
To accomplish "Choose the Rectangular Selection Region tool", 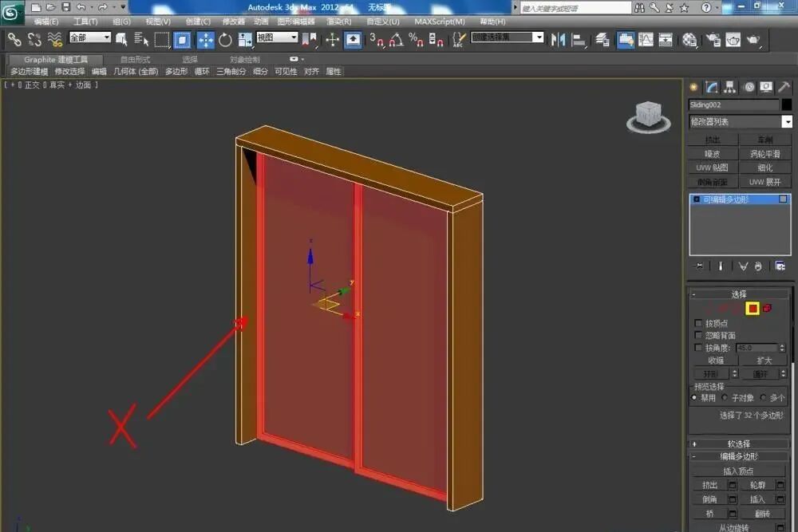I will [162, 40].
